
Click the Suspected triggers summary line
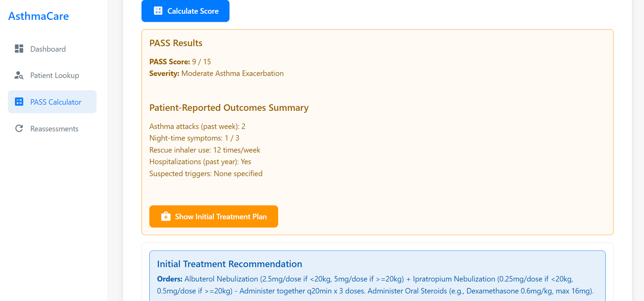pyautogui.click(x=206, y=173)
